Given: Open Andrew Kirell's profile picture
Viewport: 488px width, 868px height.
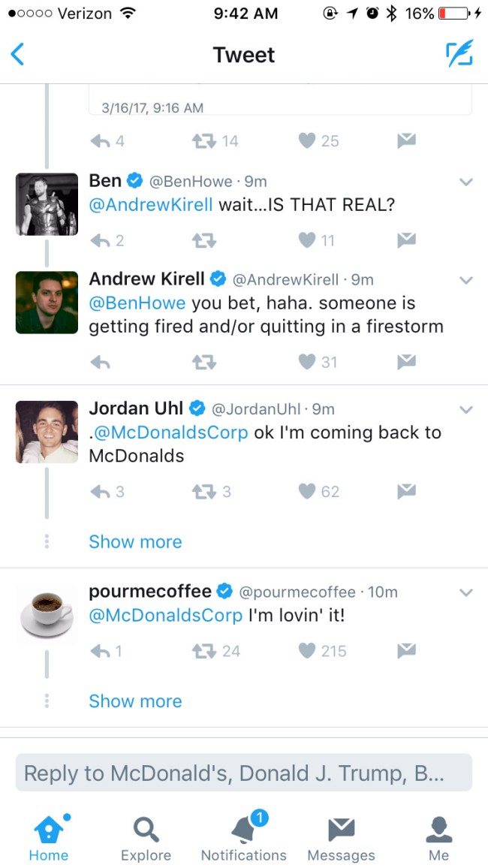Looking at the screenshot, I should [47, 303].
